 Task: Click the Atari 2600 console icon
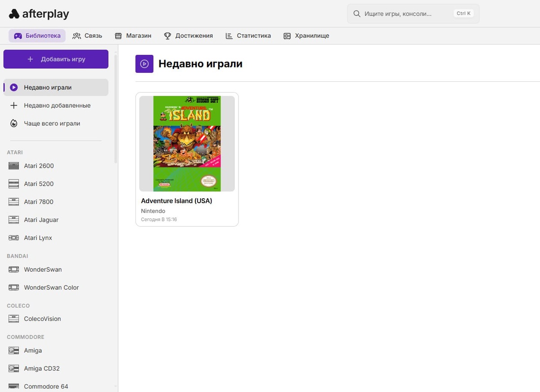14,166
